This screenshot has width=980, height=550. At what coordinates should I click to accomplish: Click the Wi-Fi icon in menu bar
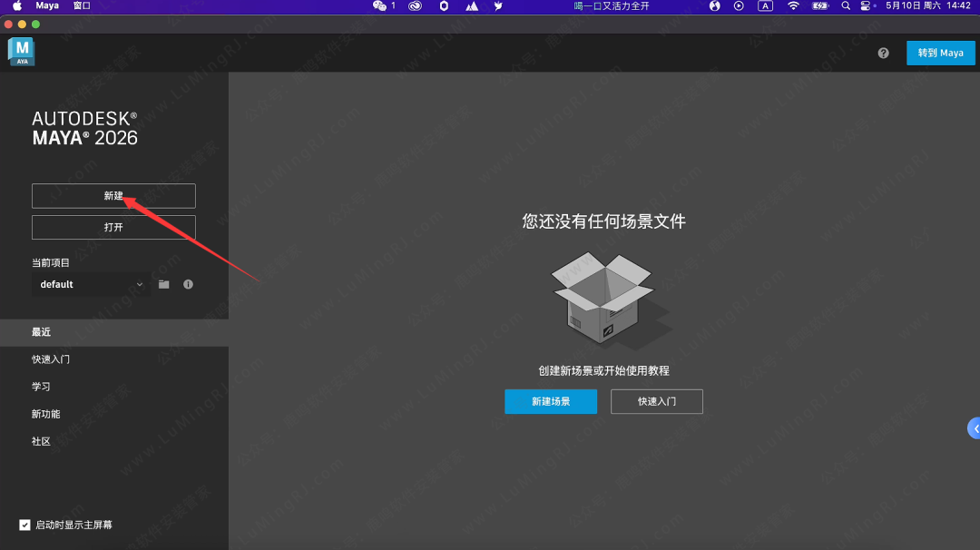(794, 5)
